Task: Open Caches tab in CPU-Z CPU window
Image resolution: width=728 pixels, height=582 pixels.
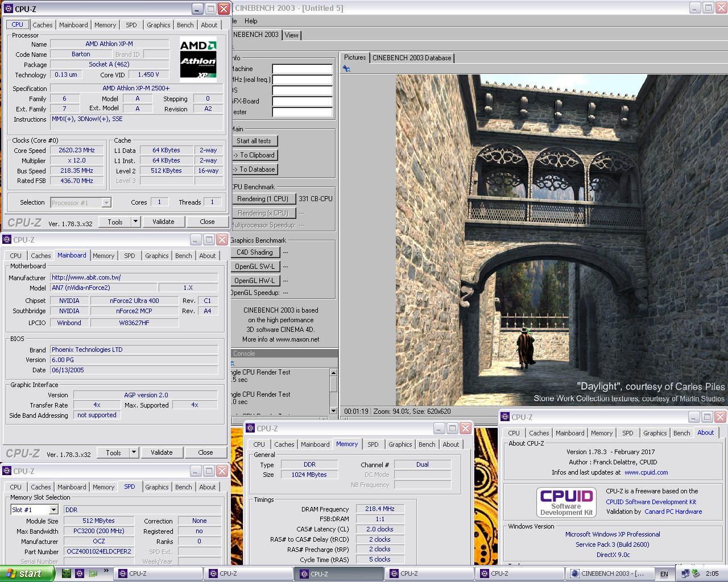Action: (43, 25)
